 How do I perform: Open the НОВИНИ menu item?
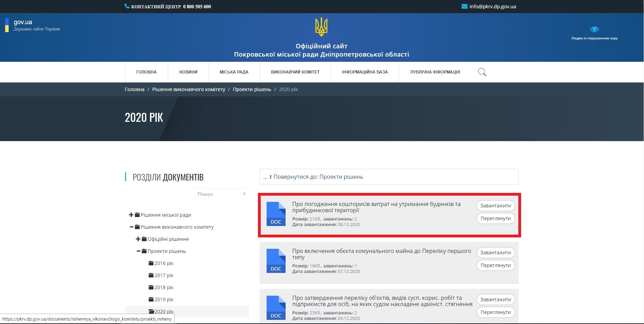coord(188,72)
